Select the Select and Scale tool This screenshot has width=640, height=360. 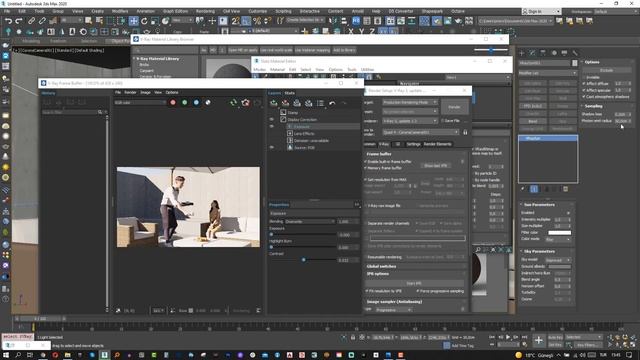click(155, 20)
